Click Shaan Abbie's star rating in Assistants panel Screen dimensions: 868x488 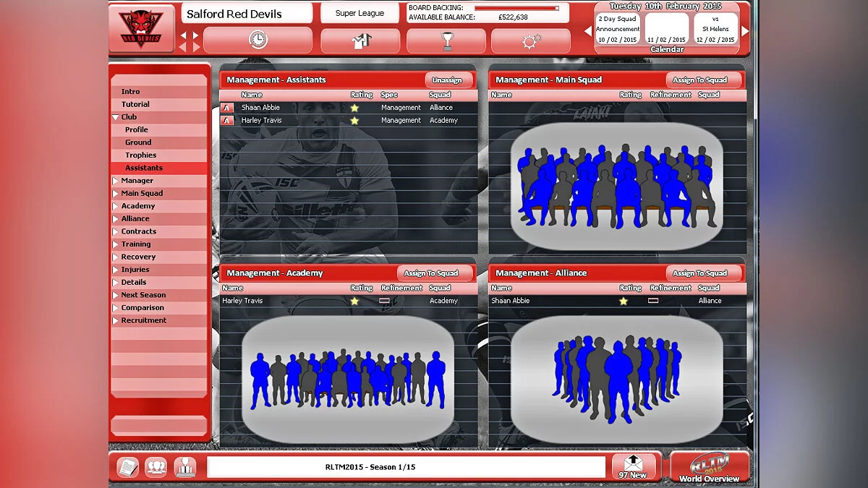[354, 108]
